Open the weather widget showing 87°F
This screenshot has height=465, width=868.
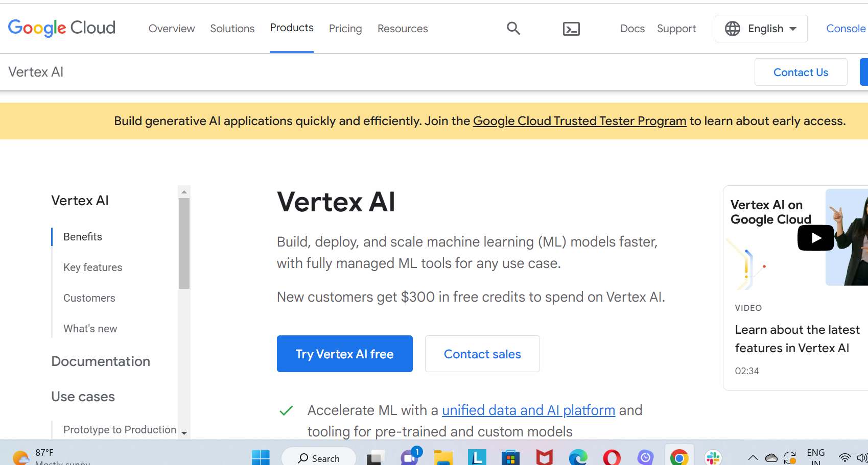click(x=51, y=457)
